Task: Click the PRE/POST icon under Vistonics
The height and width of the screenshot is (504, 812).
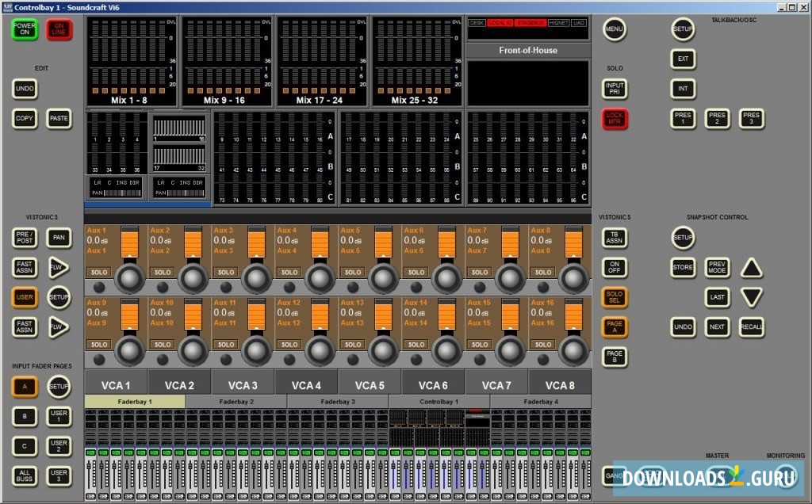Action: point(24,238)
